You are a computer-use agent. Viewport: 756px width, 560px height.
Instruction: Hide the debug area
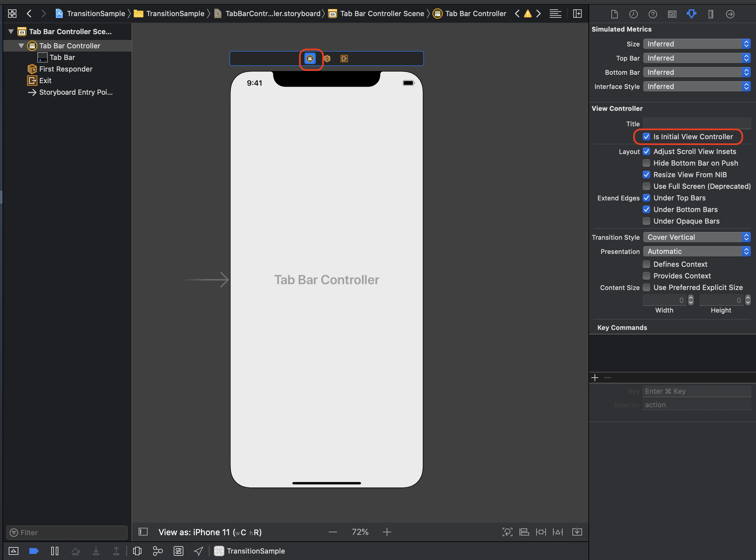click(x=14, y=551)
